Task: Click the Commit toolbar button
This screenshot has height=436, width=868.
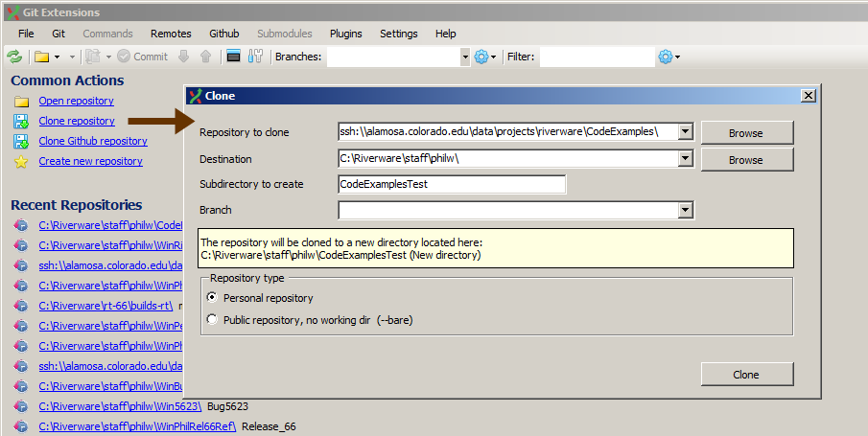Action: [143, 57]
